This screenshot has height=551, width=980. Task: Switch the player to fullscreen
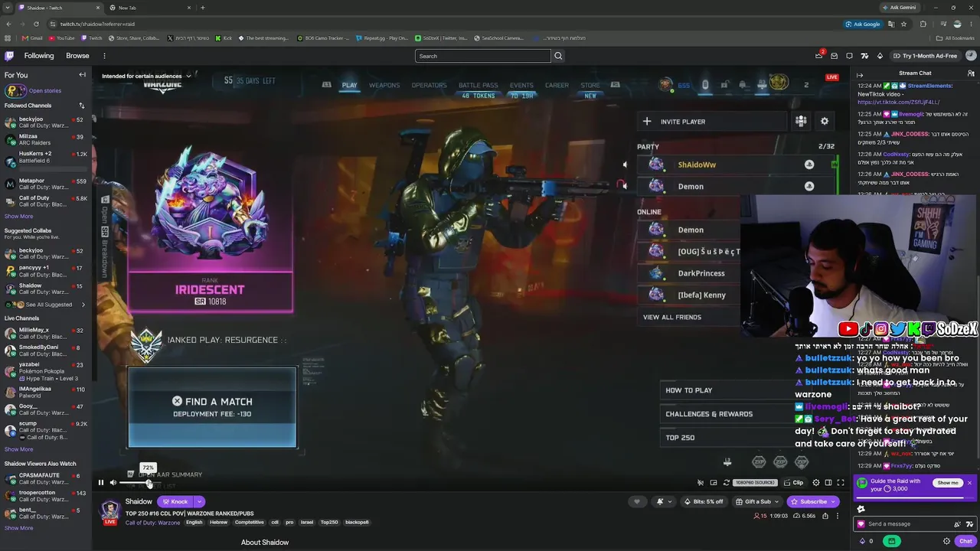pyautogui.click(x=841, y=482)
